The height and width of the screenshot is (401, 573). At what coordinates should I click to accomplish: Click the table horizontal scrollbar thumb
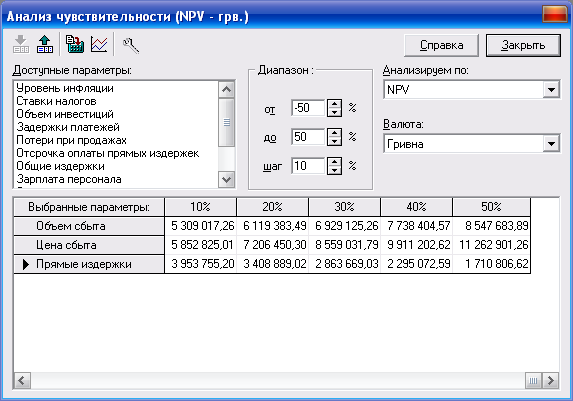[x=534, y=381]
